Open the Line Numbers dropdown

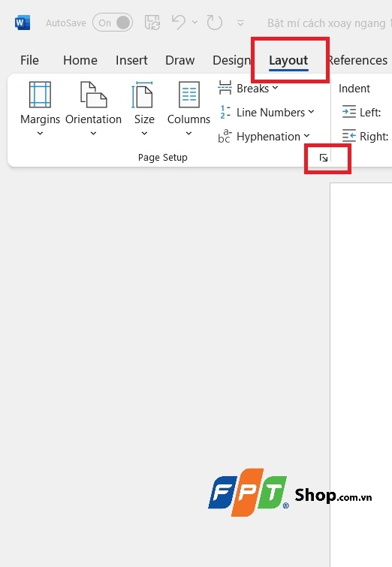tap(311, 112)
